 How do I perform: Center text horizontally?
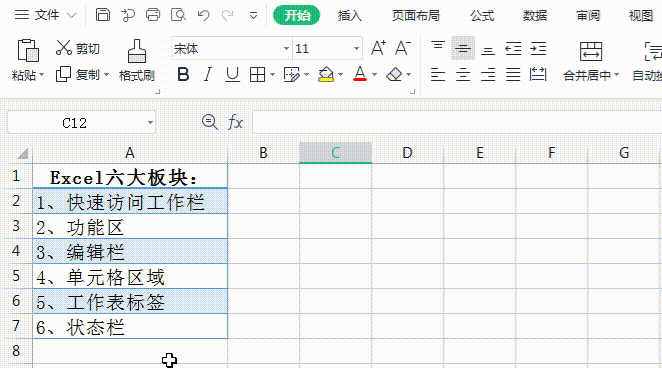click(x=463, y=75)
